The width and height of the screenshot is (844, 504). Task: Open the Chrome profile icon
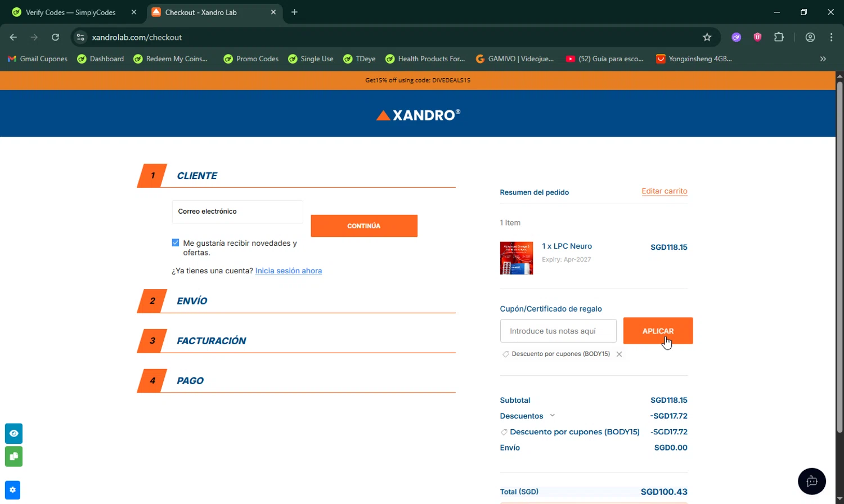click(810, 37)
